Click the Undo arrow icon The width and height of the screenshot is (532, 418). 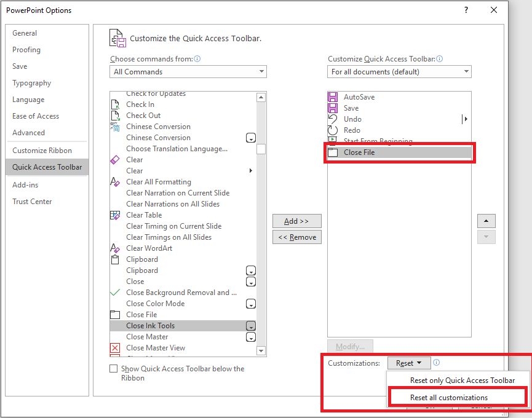(333, 119)
